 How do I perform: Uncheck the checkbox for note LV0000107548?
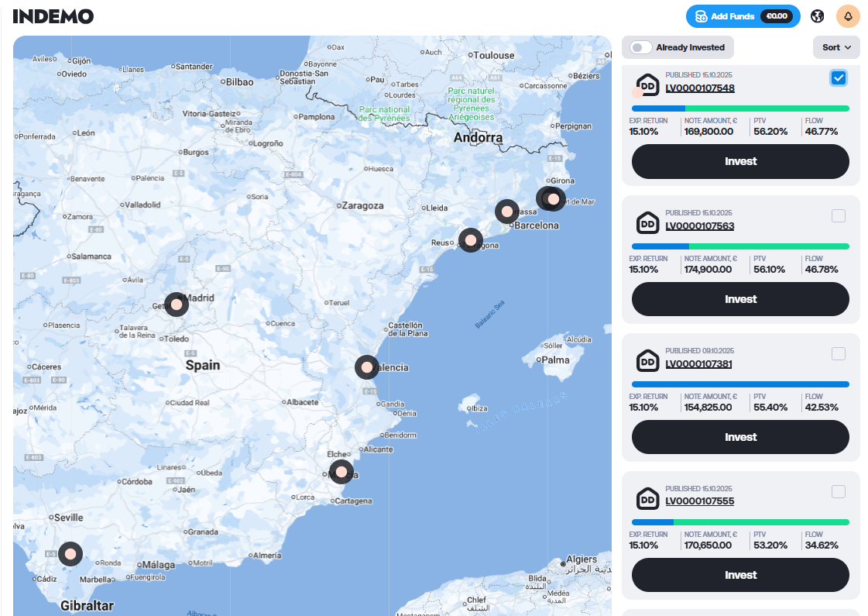[x=838, y=78]
